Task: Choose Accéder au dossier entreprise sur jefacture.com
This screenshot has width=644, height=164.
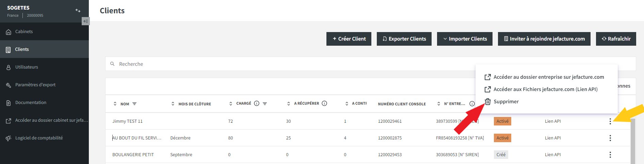Action: pos(545,77)
